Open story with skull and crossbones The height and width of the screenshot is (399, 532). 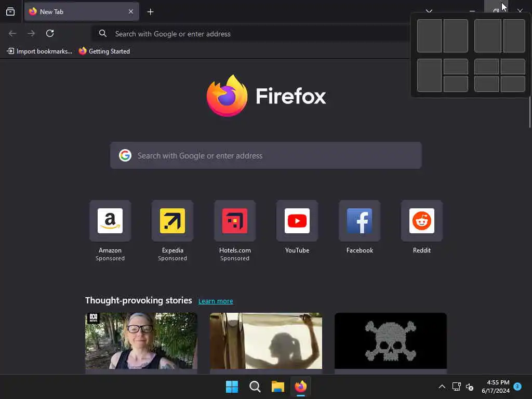(391, 341)
